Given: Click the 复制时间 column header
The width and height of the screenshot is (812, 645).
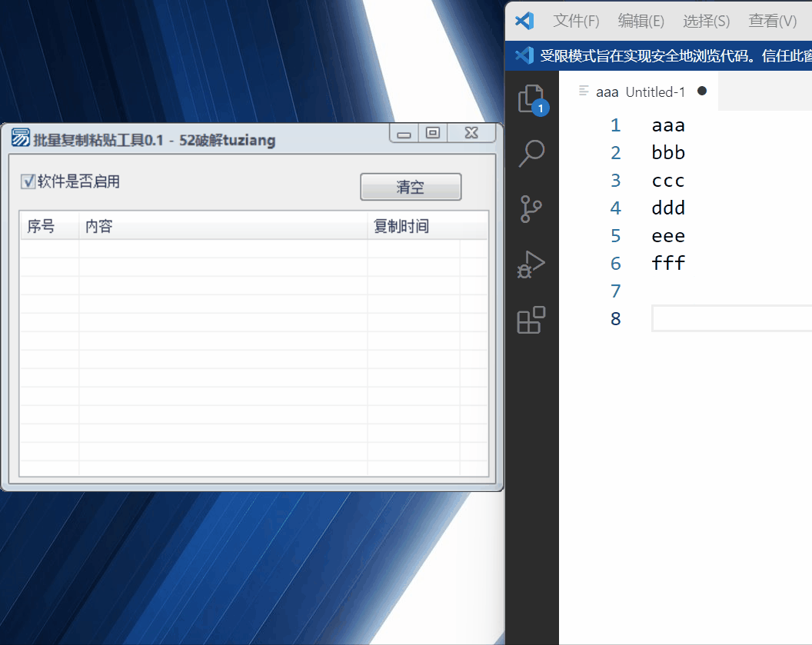Looking at the screenshot, I should pyautogui.click(x=401, y=227).
